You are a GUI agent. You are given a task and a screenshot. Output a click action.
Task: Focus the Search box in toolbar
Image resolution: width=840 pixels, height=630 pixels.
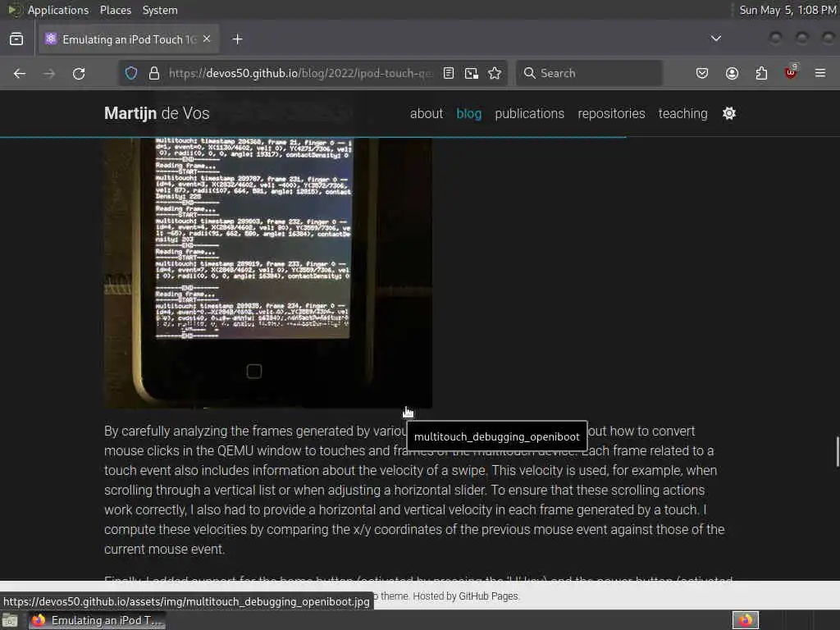[x=589, y=73]
